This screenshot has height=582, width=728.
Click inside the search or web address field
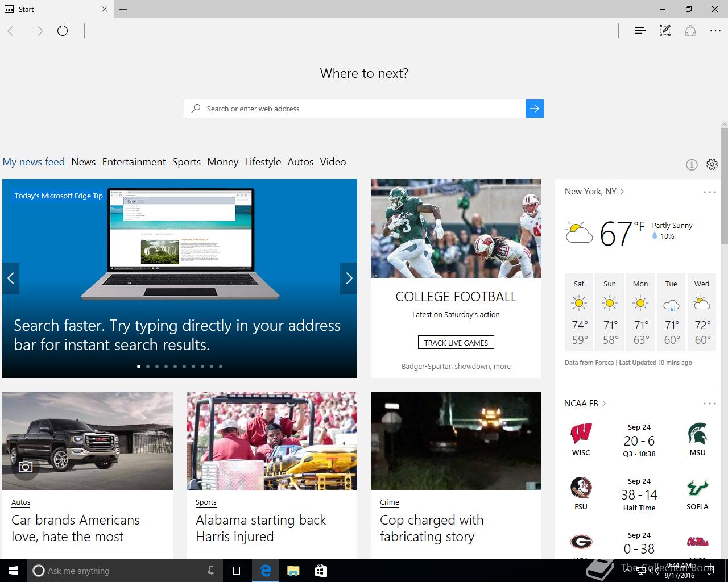pos(354,109)
